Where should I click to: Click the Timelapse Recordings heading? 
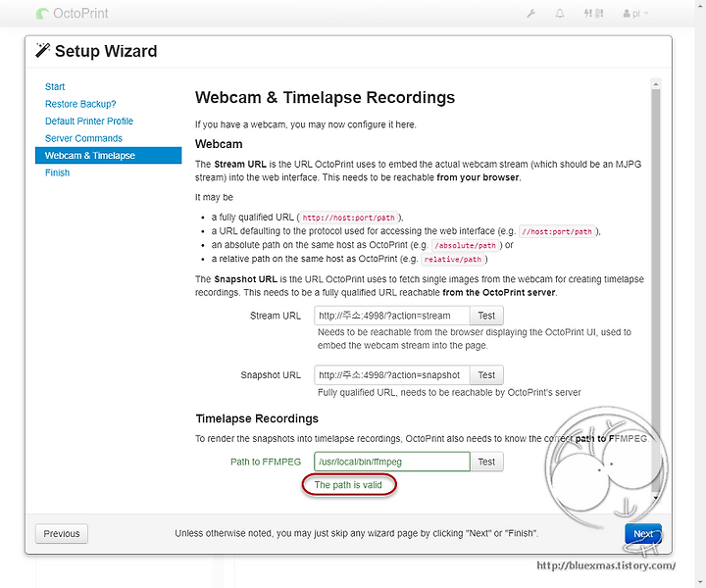tap(257, 418)
